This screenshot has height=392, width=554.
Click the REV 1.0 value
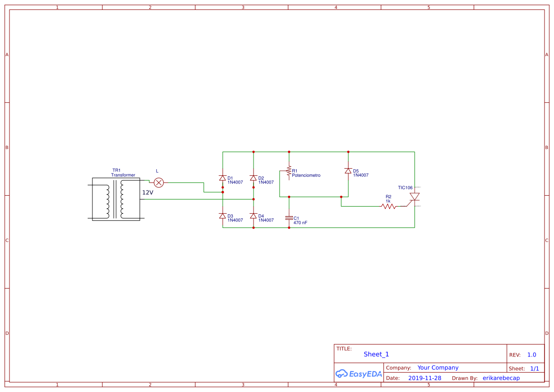tap(532, 355)
